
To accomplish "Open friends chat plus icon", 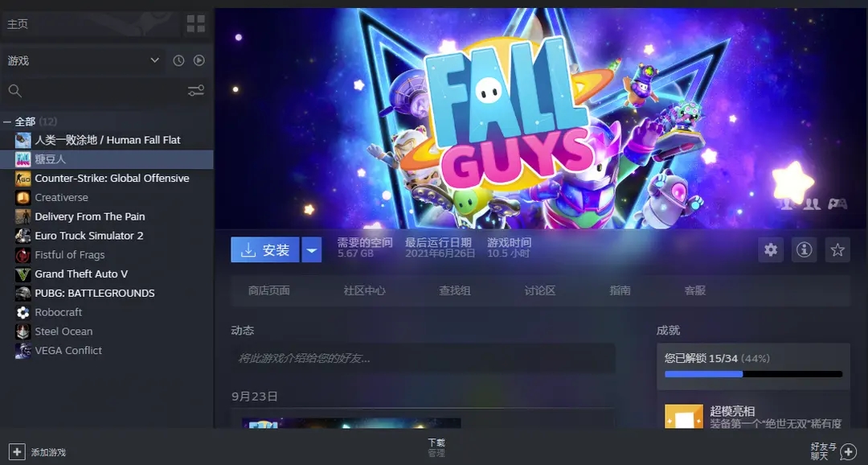I will point(848,451).
